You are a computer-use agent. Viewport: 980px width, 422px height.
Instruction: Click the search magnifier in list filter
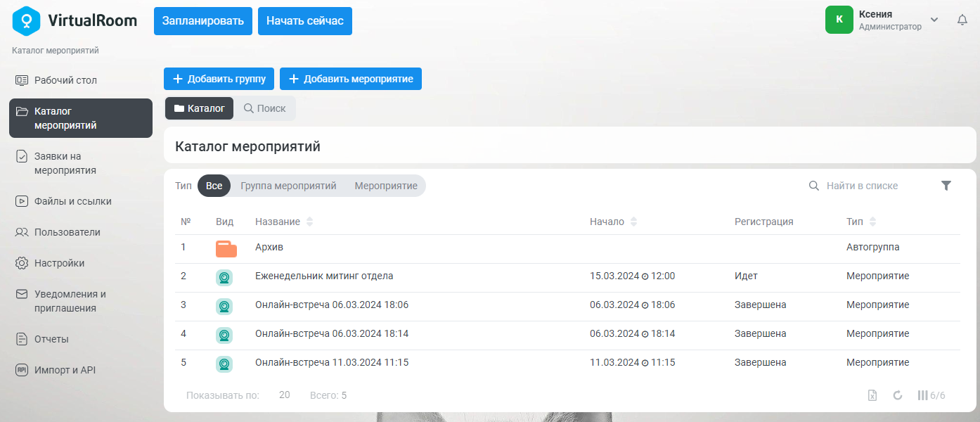[x=814, y=186]
